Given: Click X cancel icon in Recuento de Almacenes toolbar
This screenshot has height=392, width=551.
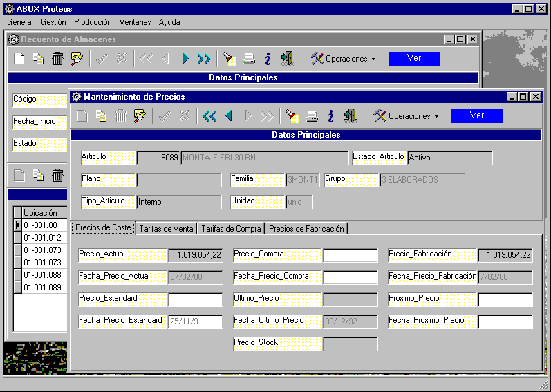Looking at the screenshot, I should (121, 59).
